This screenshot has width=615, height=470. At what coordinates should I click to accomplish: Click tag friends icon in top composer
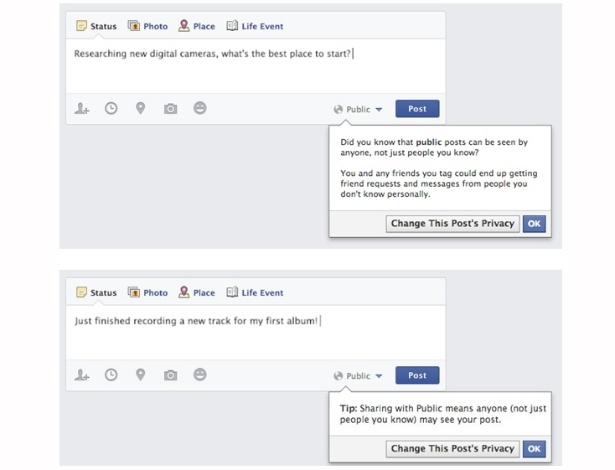(x=82, y=108)
